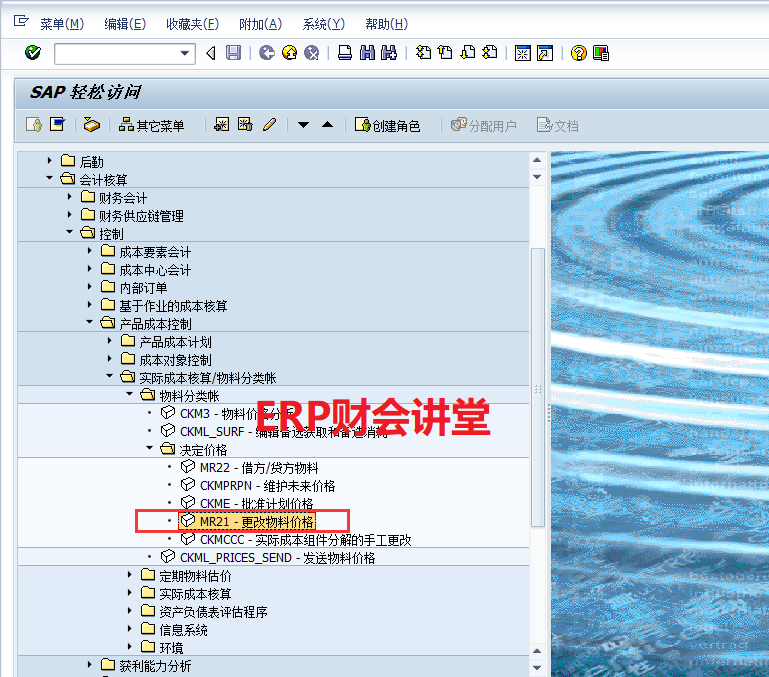Expand the 定期物料估价 folder node
Image resolution: width=769 pixels, height=677 pixels.
(x=130, y=576)
